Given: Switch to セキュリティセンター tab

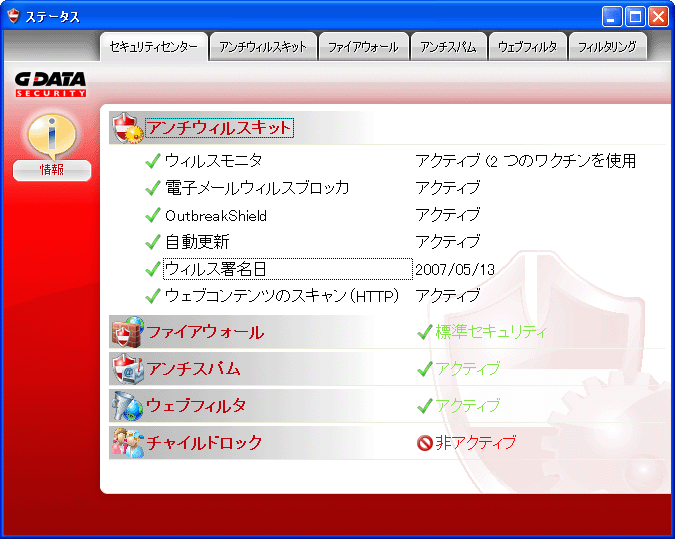Looking at the screenshot, I should pyautogui.click(x=154, y=46).
